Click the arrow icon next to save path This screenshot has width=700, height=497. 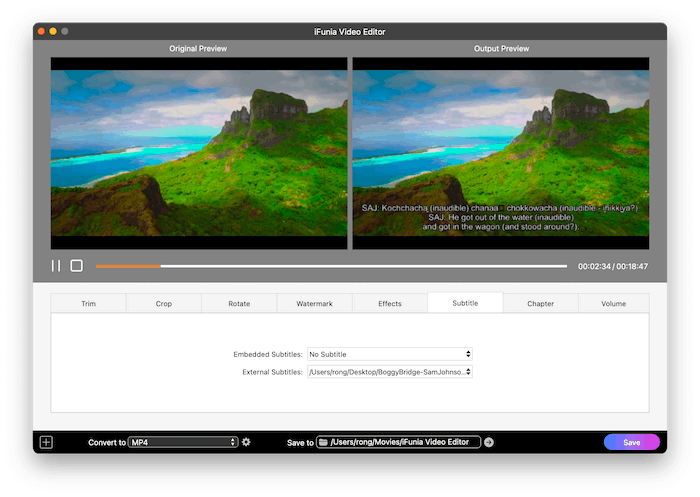489,442
